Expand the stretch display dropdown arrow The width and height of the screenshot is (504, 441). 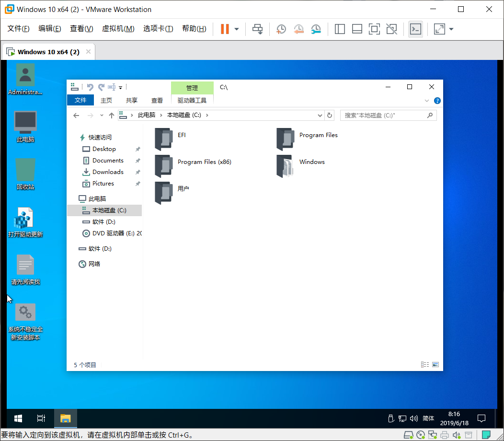coord(451,29)
